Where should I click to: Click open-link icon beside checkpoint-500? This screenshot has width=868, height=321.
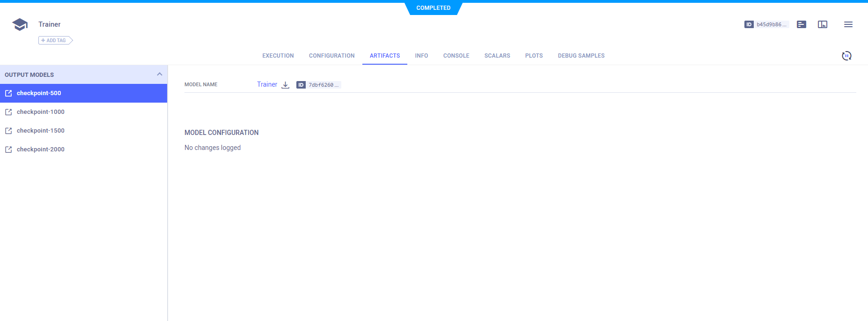point(8,93)
